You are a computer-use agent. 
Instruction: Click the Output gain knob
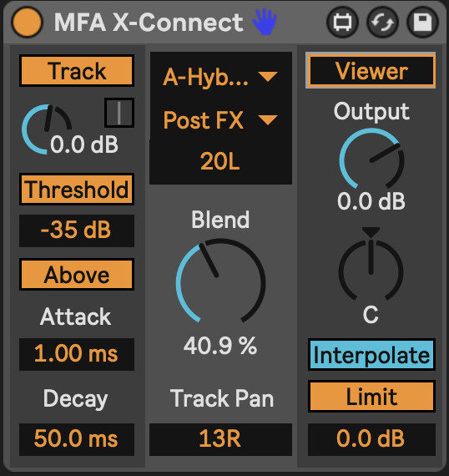371,159
